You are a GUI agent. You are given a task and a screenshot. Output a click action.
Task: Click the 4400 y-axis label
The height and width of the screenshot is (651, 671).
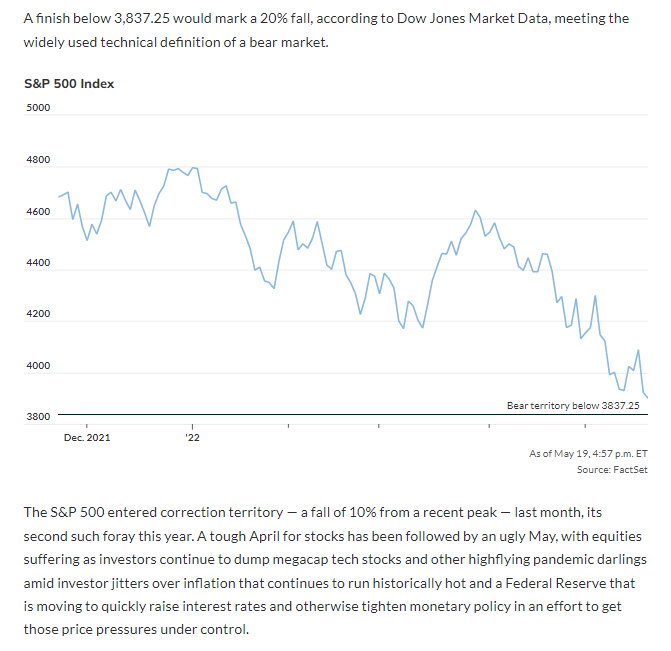37,263
